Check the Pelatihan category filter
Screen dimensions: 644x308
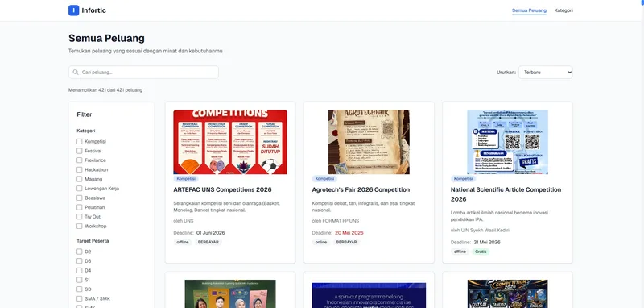[x=79, y=207]
